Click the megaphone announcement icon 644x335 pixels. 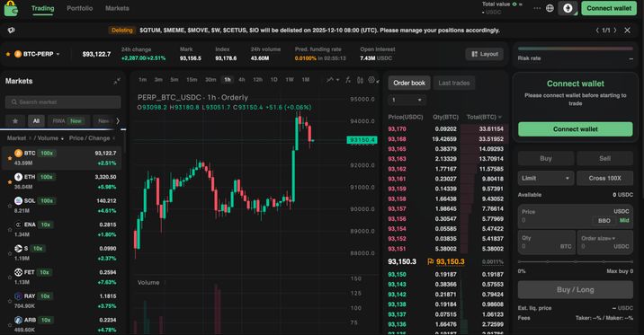tap(12, 31)
